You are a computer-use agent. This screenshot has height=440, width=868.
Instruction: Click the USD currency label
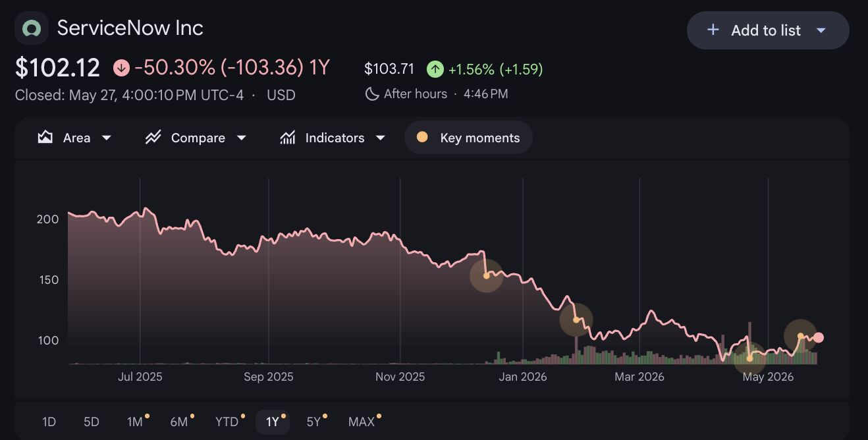tap(281, 96)
